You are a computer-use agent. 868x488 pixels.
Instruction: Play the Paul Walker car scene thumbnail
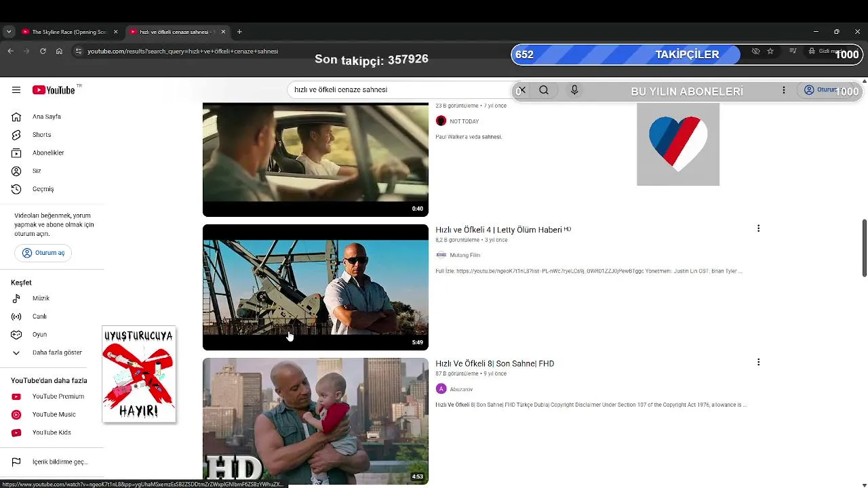[x=315, y=159]
